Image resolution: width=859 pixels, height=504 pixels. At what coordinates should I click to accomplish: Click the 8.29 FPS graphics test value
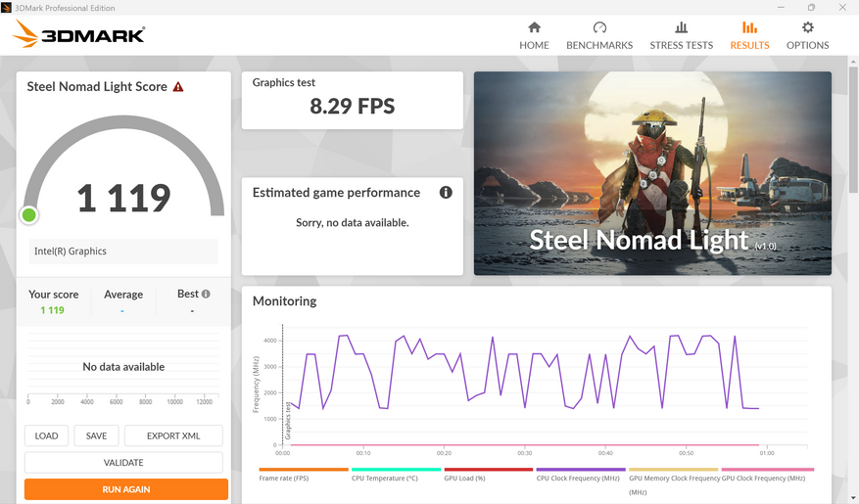click(x=353, y=106)
